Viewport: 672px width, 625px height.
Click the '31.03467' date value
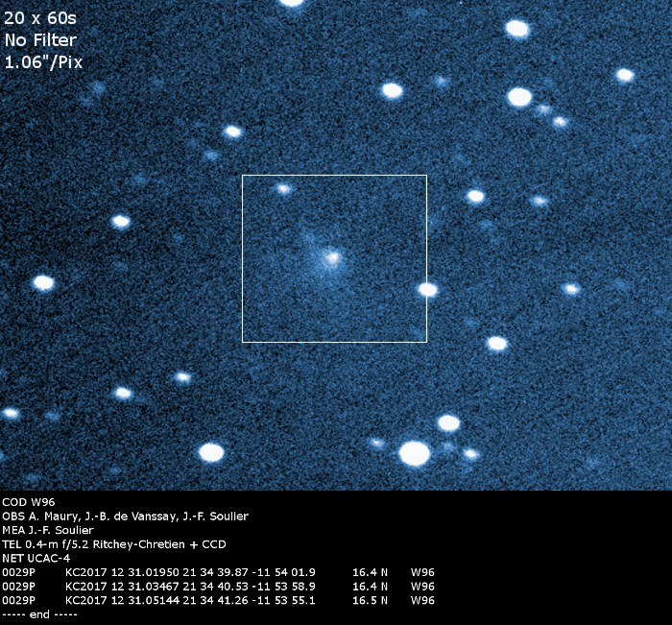(x=152, y=587)
